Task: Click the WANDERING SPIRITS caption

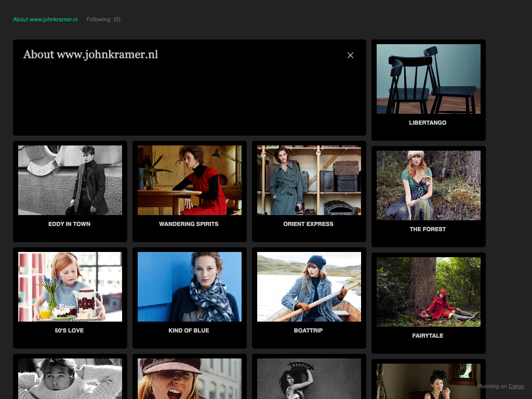Action: point(189,224)
